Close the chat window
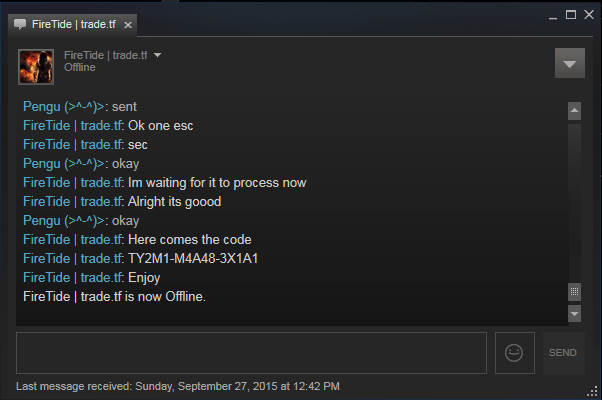Viewport: 602px width, 400px height. coord(589,15)
